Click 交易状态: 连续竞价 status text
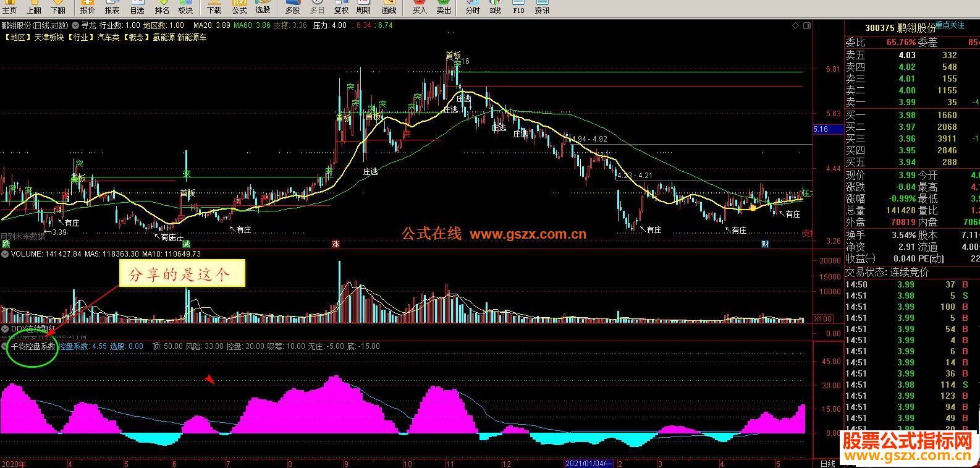The height and width of the screenshot is (468, 980). pyautogui.click(x=887, y=272)
